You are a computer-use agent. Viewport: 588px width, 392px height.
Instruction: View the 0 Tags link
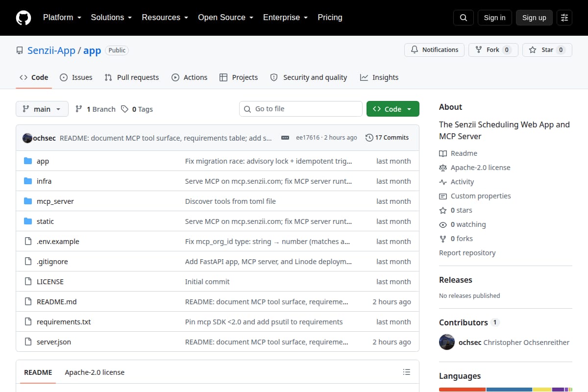(x=137, y=109)
